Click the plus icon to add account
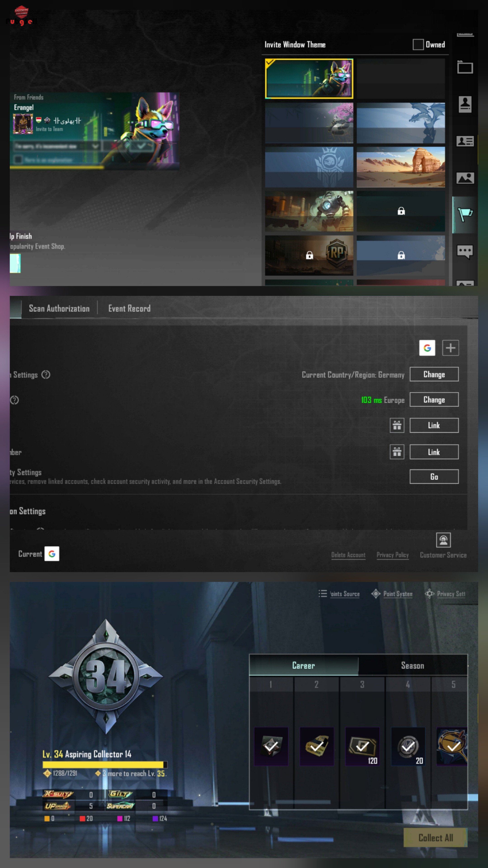This screenshot has width=488, height=868. (x=450, y=348)
